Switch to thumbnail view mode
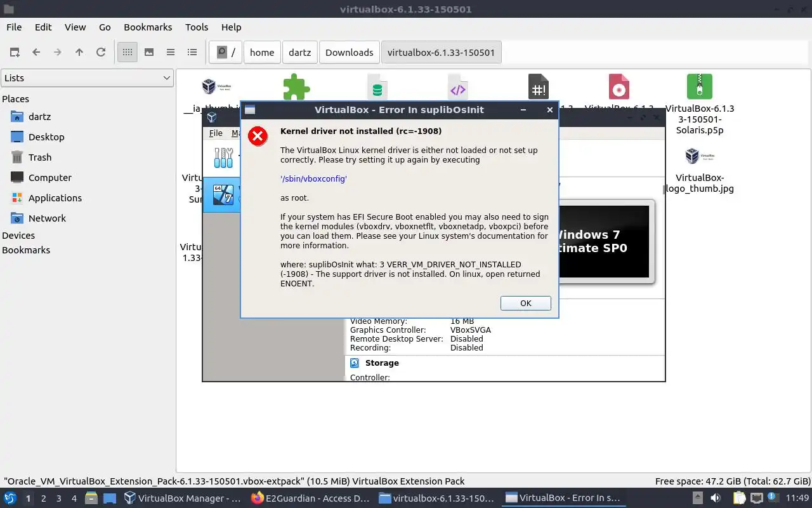Screen dimensions: 812x508 [x=149, y=52]
